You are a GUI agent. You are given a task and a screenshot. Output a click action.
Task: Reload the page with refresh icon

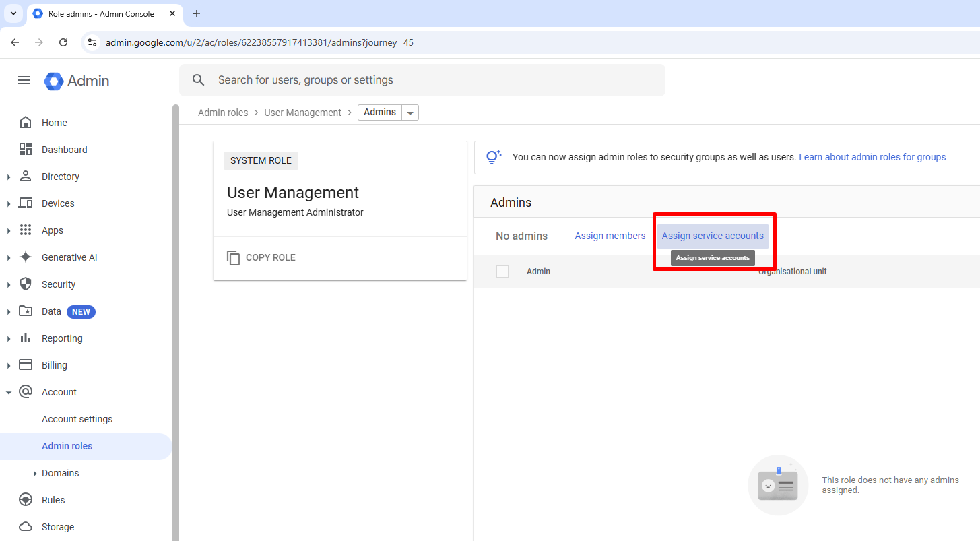(x=63, y=42)
